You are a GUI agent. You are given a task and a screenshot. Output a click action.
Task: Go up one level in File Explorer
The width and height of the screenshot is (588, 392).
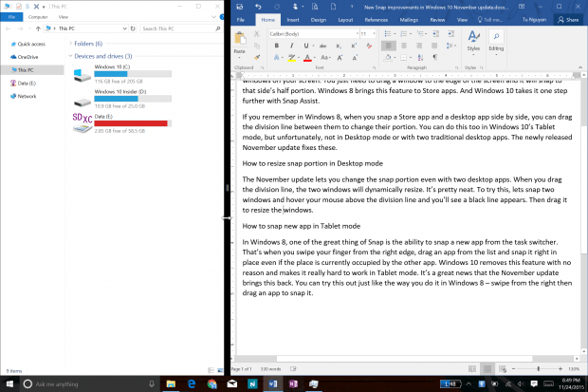click(38, 28)
